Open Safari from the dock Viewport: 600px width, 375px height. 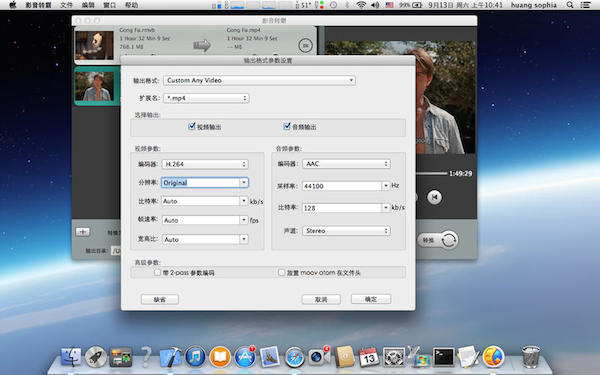pos(294,357)
